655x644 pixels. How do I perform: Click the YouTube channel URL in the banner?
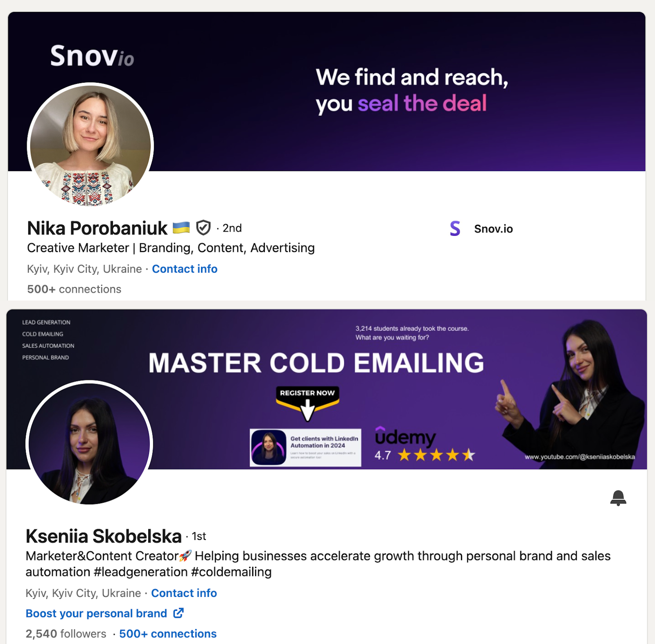[580, 457]
